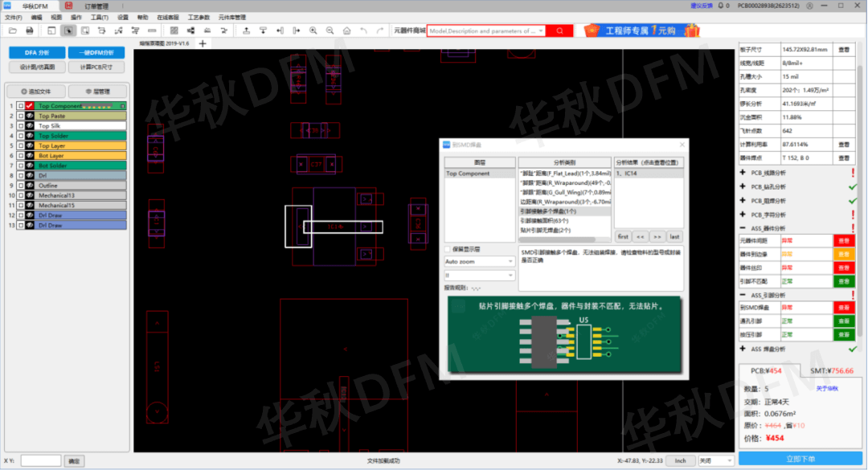868x470 pixels.
Task: Click the DFA 分析 button
Action: click(x=37, y=52)
